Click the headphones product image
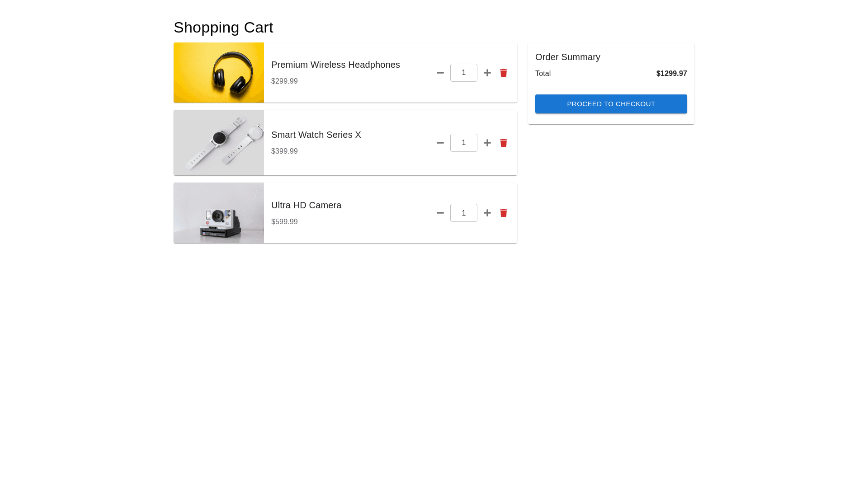868x488 pixels. click(x=219, y=73)
